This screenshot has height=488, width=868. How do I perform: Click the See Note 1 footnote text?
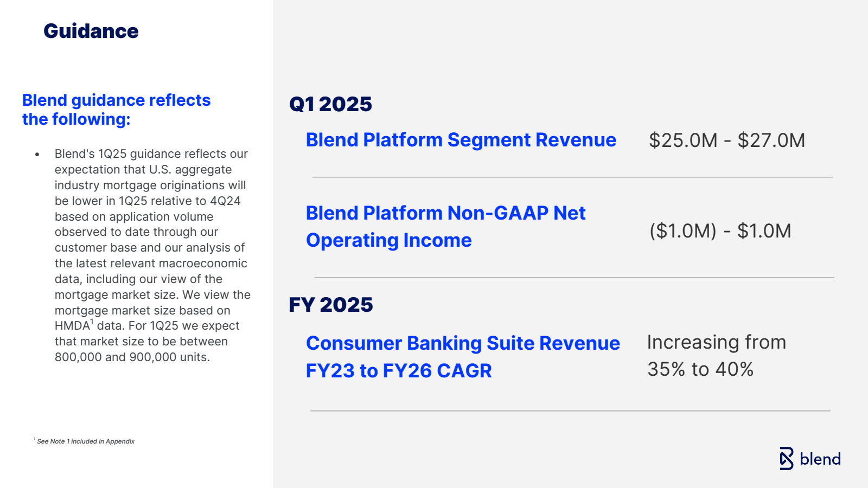pos(84,441)
